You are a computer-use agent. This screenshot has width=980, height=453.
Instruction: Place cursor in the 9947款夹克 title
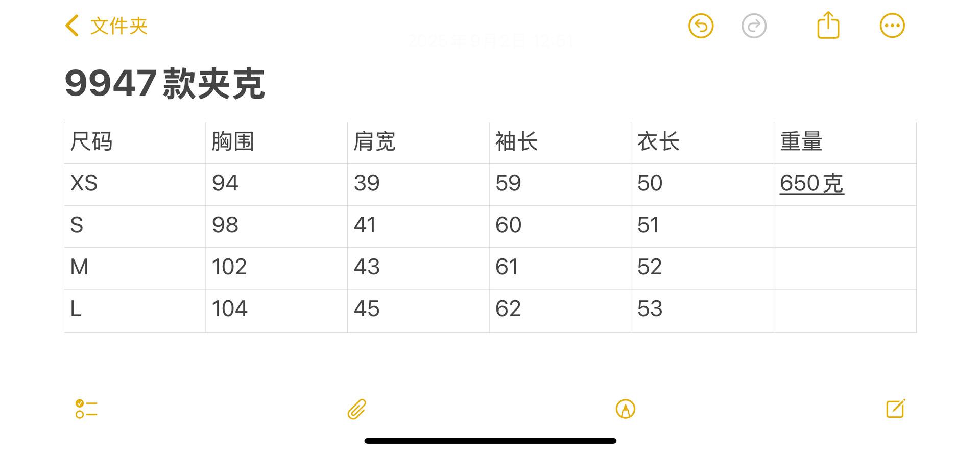164,84
